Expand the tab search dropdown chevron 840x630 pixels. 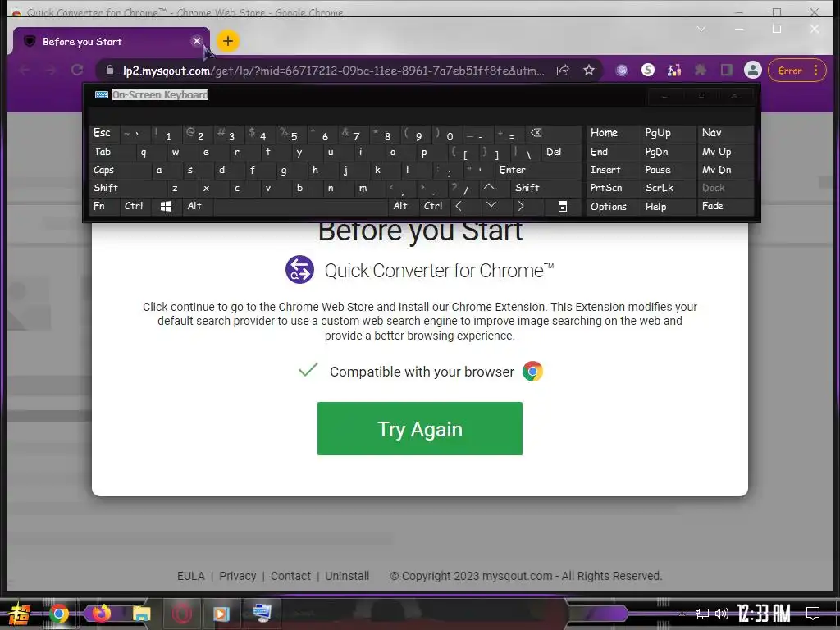701,29
